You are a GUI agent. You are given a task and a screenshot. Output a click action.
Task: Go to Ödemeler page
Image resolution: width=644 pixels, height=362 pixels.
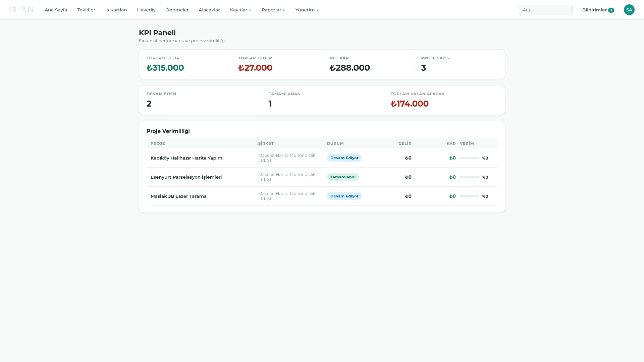click(177, 10)
